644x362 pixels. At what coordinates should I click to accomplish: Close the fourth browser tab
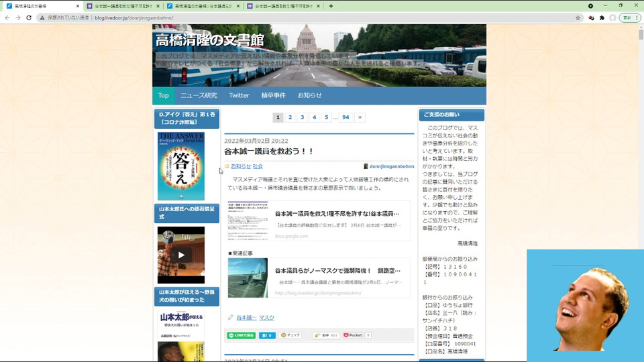[x=318, y=6]
